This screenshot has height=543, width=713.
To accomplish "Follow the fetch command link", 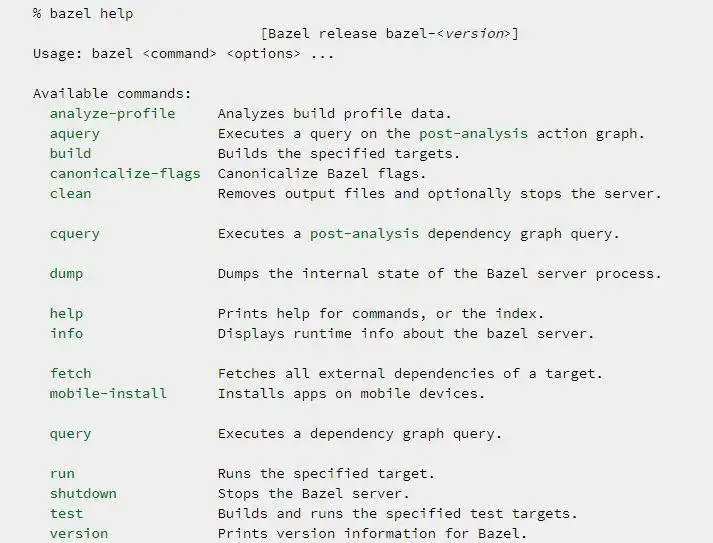I will (x=70, y=373).
